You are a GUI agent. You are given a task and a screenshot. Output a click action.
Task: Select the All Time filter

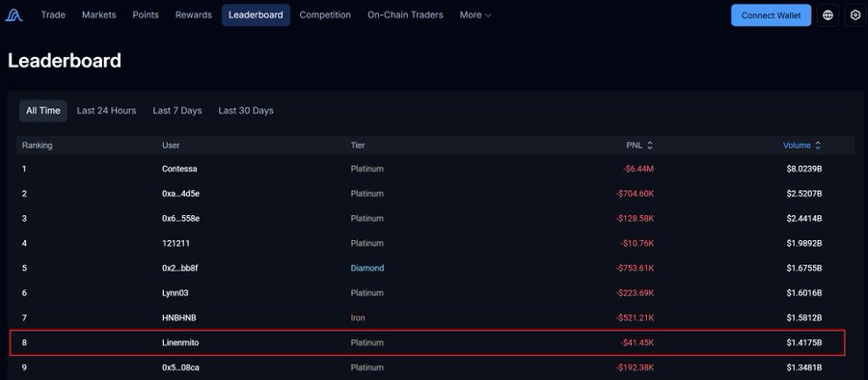click(43, 111)
